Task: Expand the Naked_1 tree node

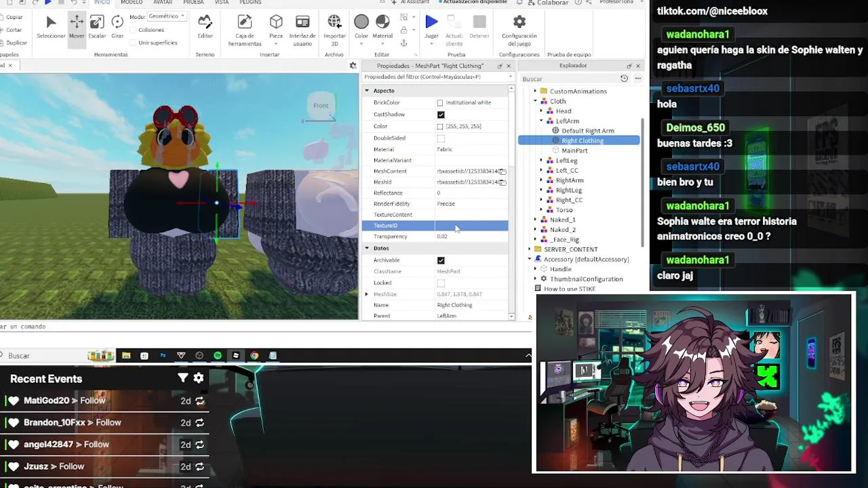Action: click(535, 220)
